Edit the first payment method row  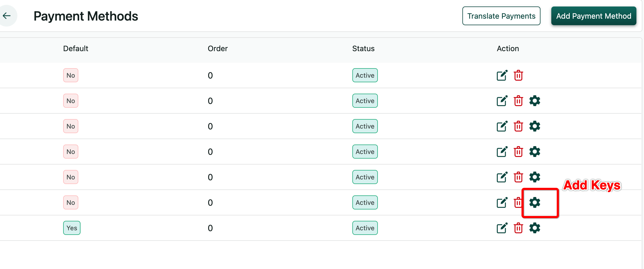click(x=502, y=76)
